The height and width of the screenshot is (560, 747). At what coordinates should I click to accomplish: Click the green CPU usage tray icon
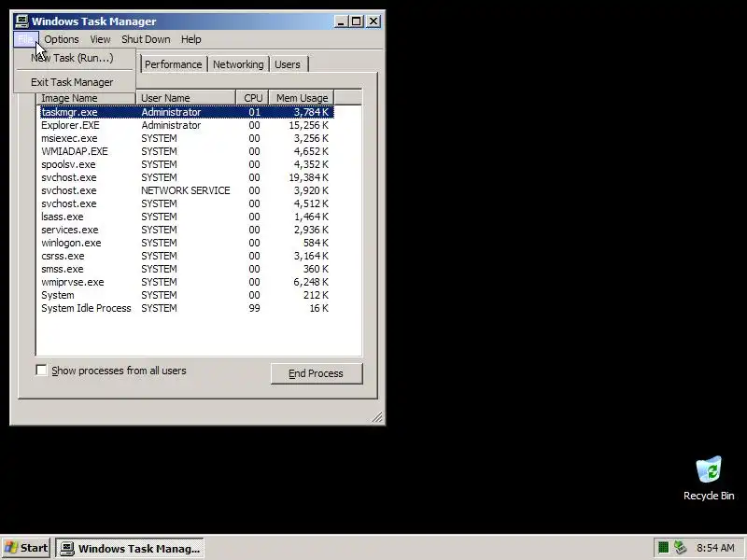click(663, 548)
